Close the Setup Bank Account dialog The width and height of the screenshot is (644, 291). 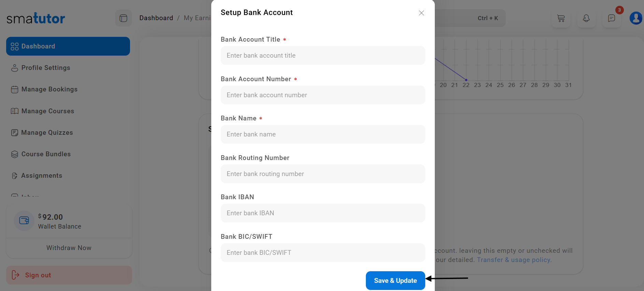(421, 13)
